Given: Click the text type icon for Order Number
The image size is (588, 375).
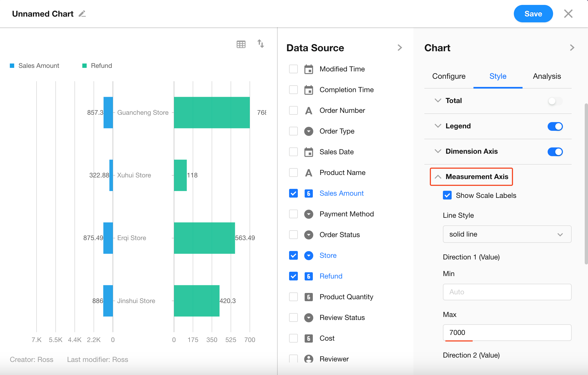Looking at the screenshot, I should pos(308,111).
